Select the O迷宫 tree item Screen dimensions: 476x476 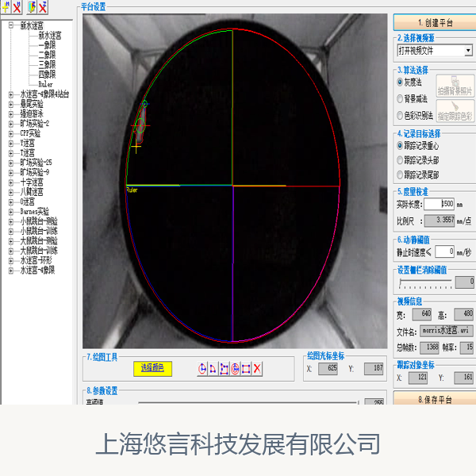(27, 202)
